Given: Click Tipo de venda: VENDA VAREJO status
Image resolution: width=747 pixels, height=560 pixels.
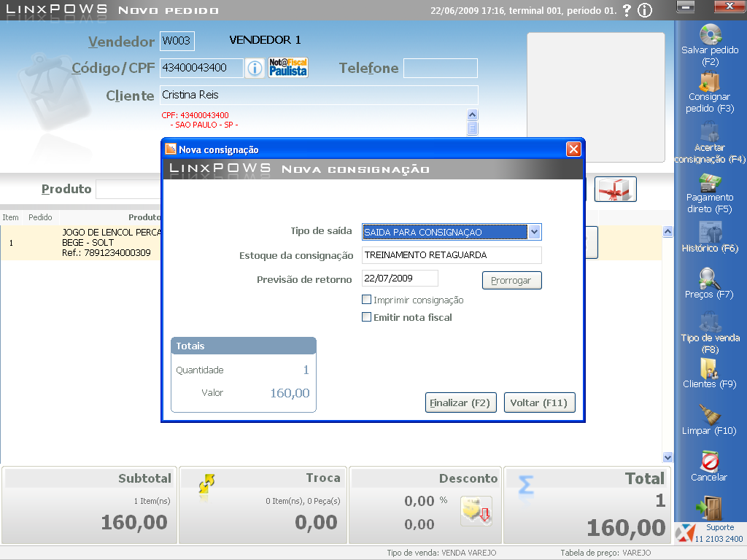Looking at the screenshot, I should (x=441, y=553).
